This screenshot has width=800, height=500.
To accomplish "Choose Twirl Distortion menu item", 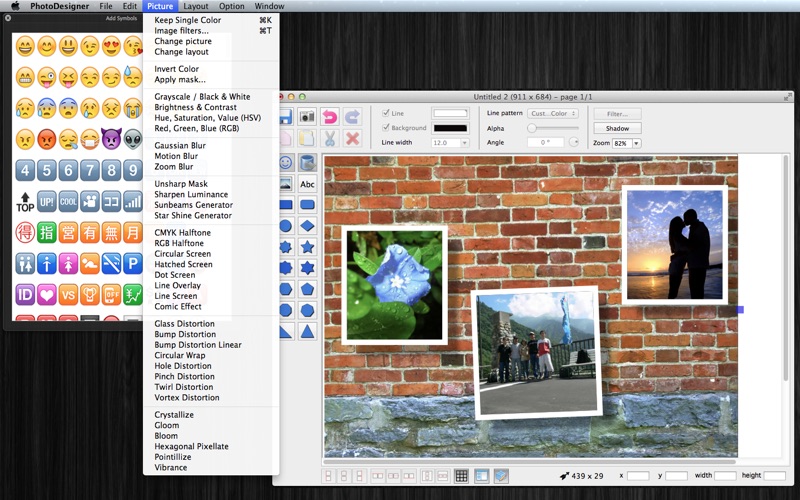I will pos(211,387).
